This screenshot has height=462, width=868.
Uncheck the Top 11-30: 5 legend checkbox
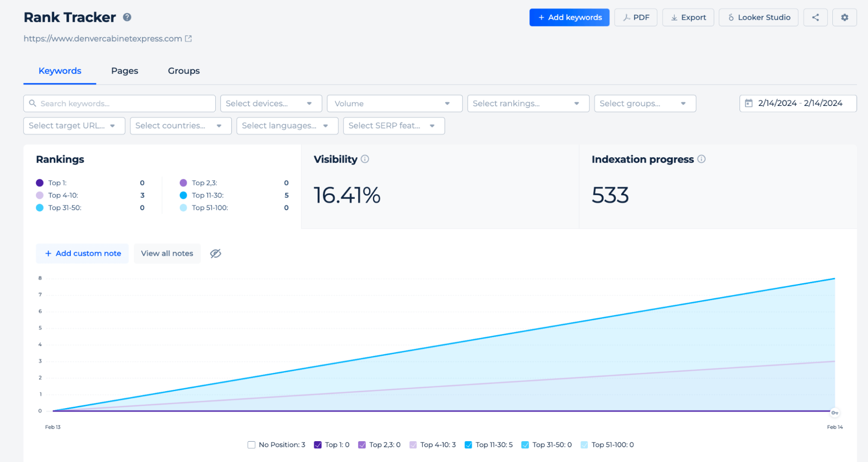click(468, 445)
